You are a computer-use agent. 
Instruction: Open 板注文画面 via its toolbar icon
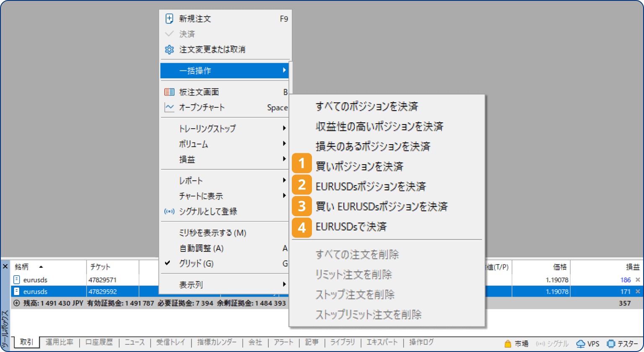(x=169, y=92)
